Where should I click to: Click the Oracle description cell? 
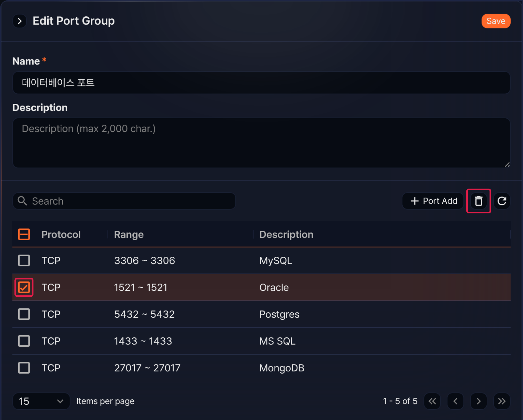274,288
